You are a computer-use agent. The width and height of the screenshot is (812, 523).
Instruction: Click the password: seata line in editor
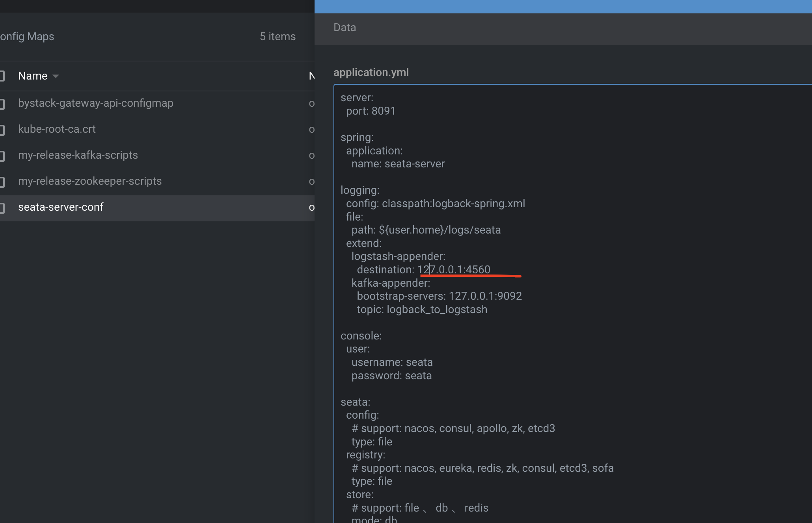pos(391,376)
